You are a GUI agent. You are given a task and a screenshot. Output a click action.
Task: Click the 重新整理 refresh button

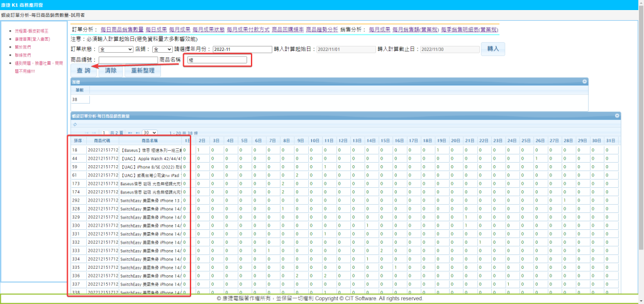[142, 71]
